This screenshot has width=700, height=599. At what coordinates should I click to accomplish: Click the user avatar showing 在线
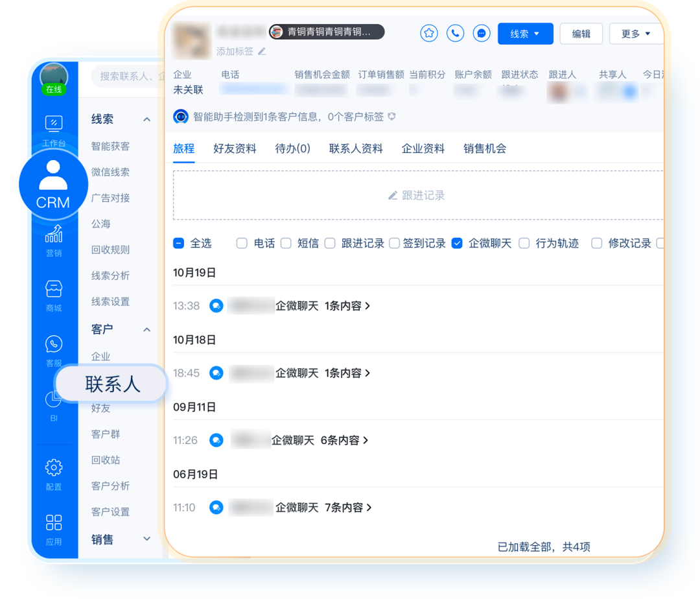point(54,78)
